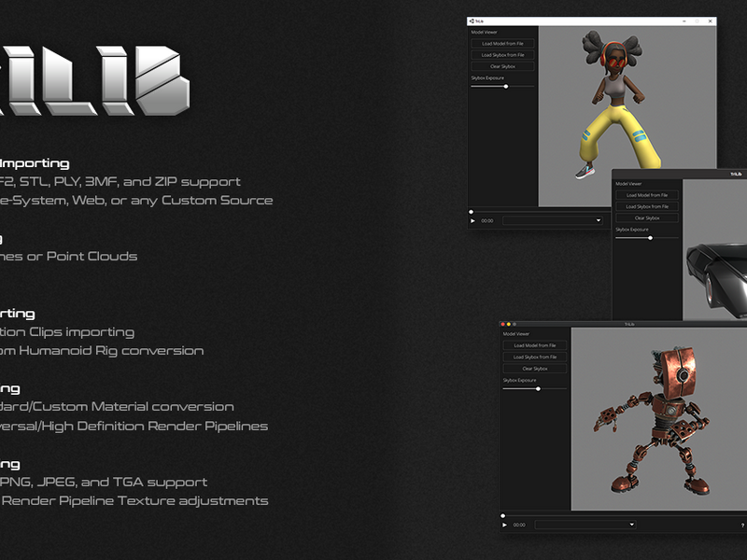Click Load Model from File in the car window
The height and width of the screenshot is (560, 747).
647,195
